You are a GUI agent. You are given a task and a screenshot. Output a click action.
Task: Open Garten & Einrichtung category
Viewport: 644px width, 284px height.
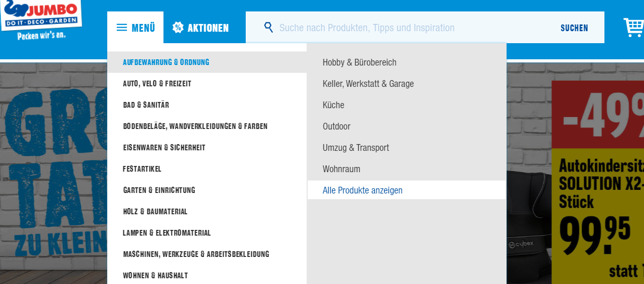pos(159,190)
